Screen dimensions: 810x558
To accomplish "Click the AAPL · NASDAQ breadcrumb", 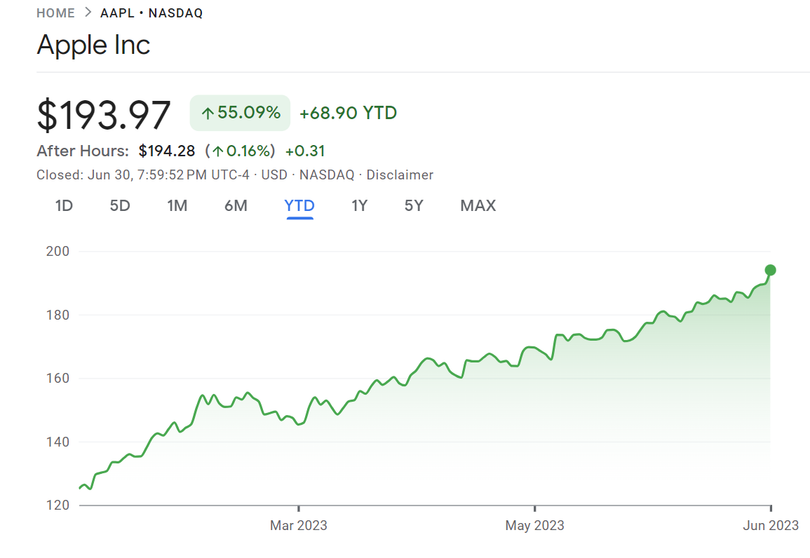I will pyautogui.click(x=151, y=13).
